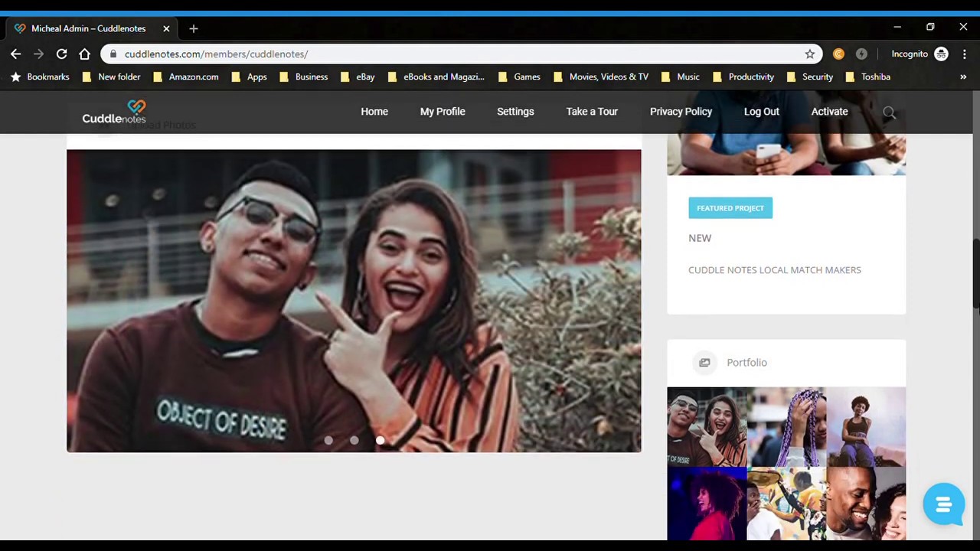
Task: Click the Cuddlenotes logo
Action: [114, 112]
